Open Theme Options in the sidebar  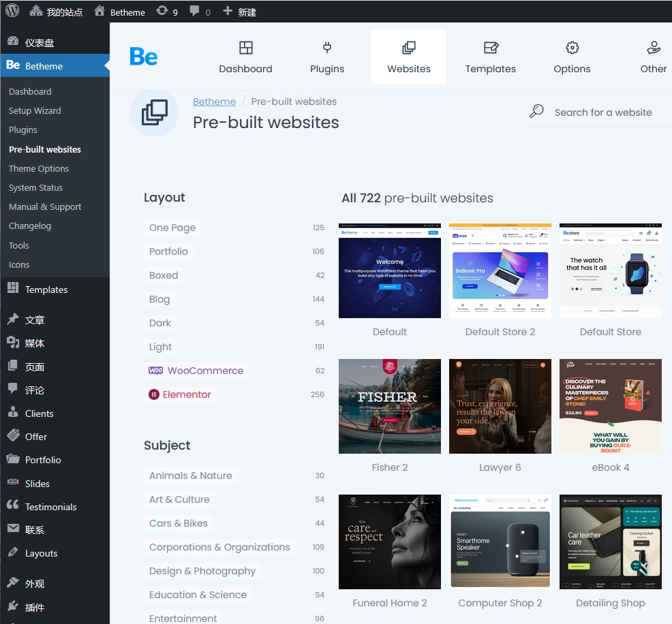39,168
